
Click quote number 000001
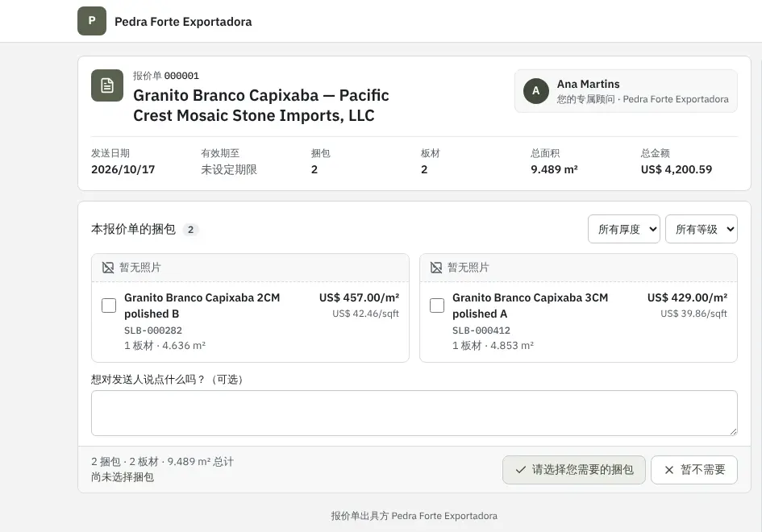pyautogui.click(x=181, y=76)
